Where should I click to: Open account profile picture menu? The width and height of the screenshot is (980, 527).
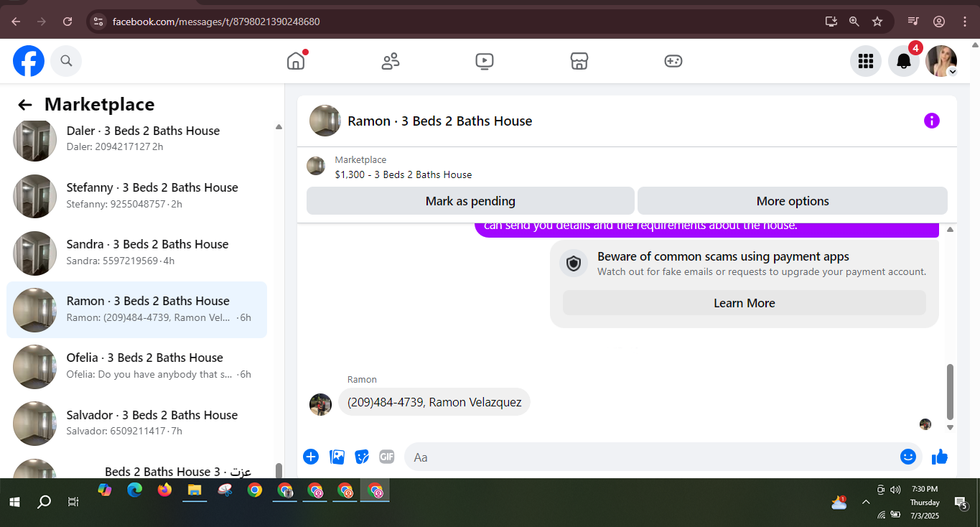[x=941, y=61]
